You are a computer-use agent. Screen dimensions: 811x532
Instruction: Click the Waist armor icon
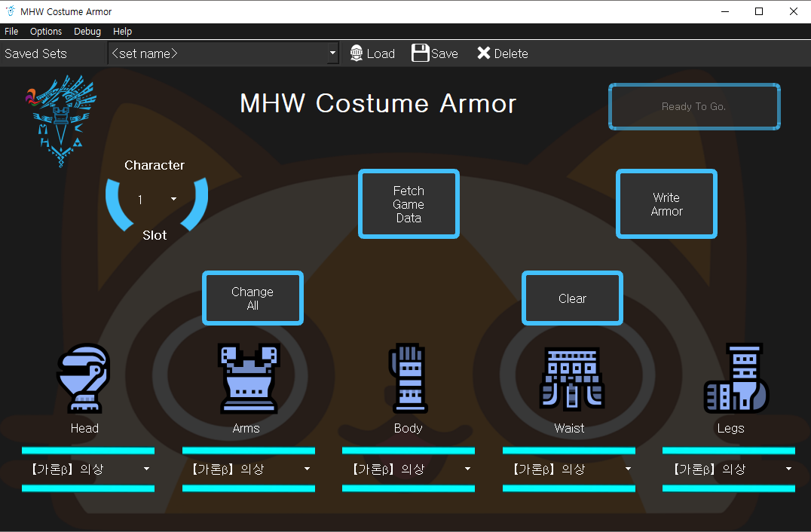[571, 380]
